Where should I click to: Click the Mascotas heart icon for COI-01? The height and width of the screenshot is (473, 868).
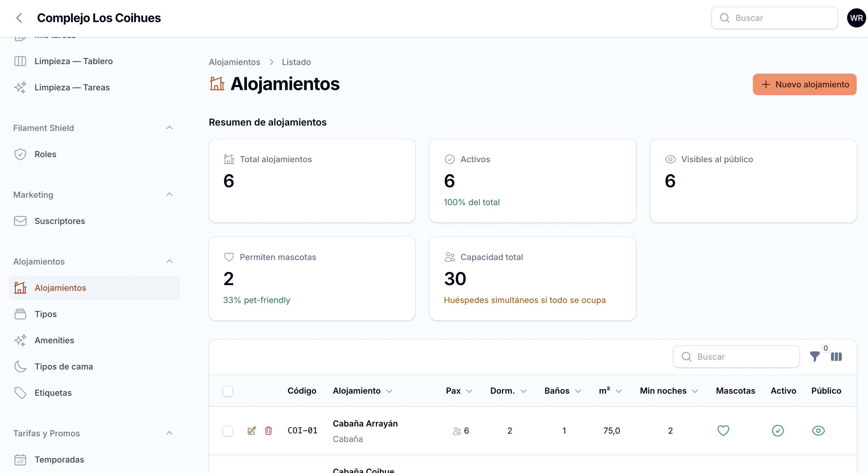(723, 430)
